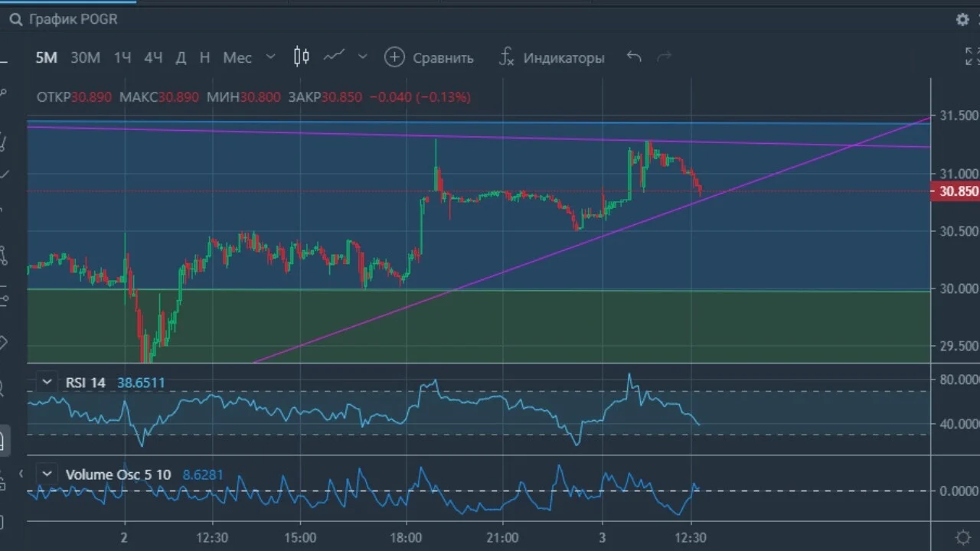Click the 21:00 time axis label

click(502, 536)
